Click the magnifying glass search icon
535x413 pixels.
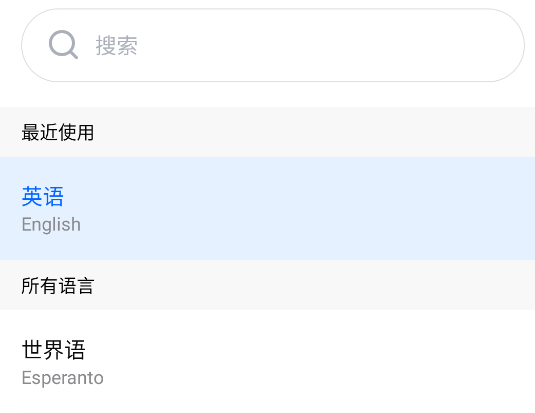[x=63, y=45]
